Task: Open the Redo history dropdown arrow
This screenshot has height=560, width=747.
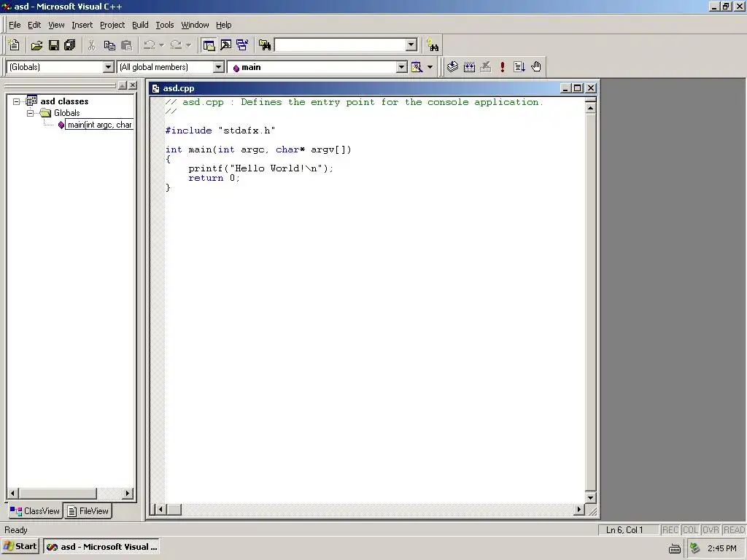Action: (x=188, y=45)
